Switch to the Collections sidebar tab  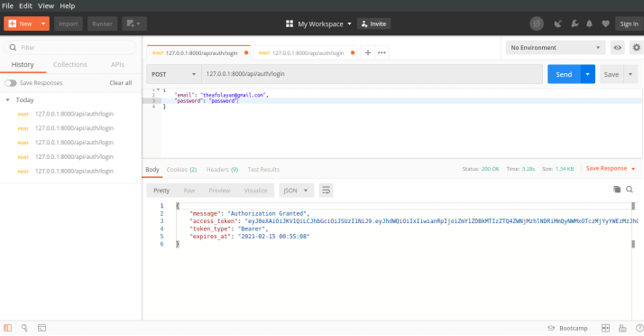pyautogui.click(x=69, y=64)
